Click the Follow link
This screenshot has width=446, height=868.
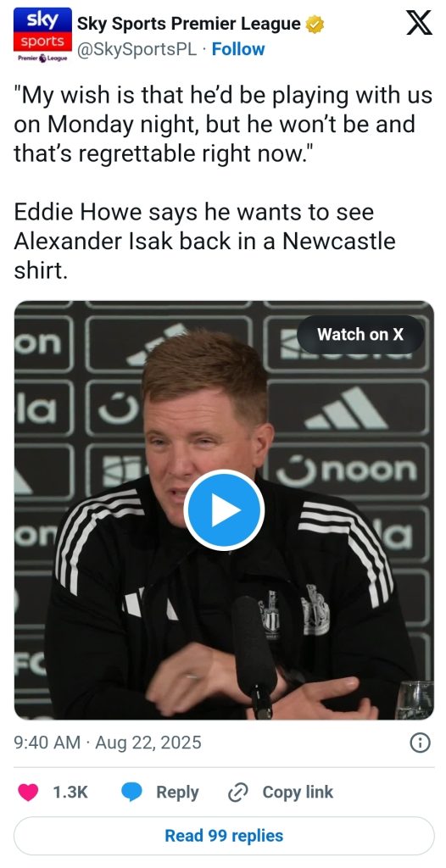[238, 49]
